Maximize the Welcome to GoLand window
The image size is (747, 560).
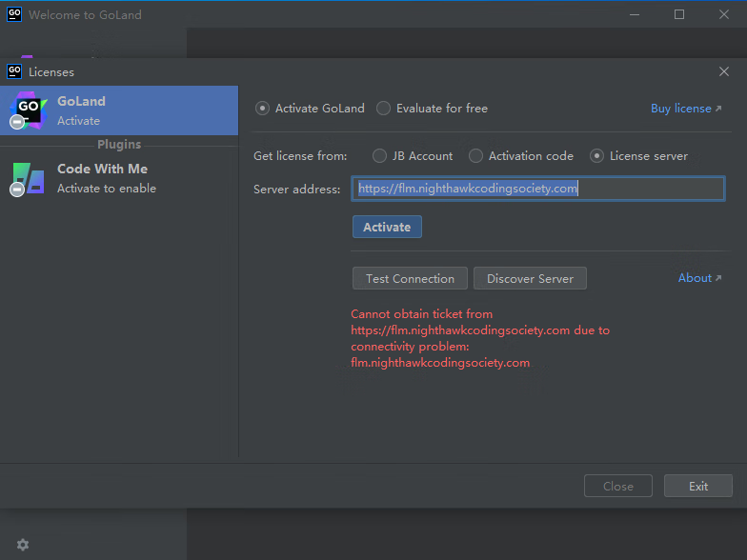679,14
